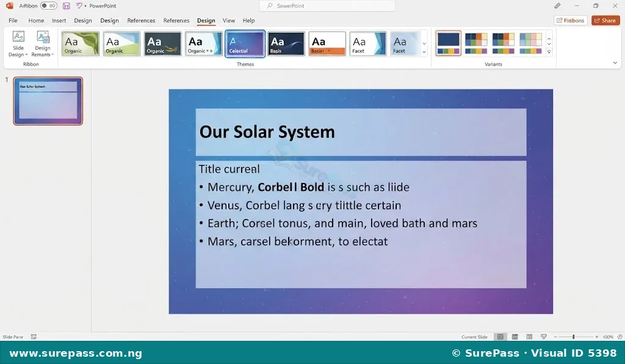Click the orange Share button
The width and height of the screenshot is (625, 364).
(x=605, y=20)
